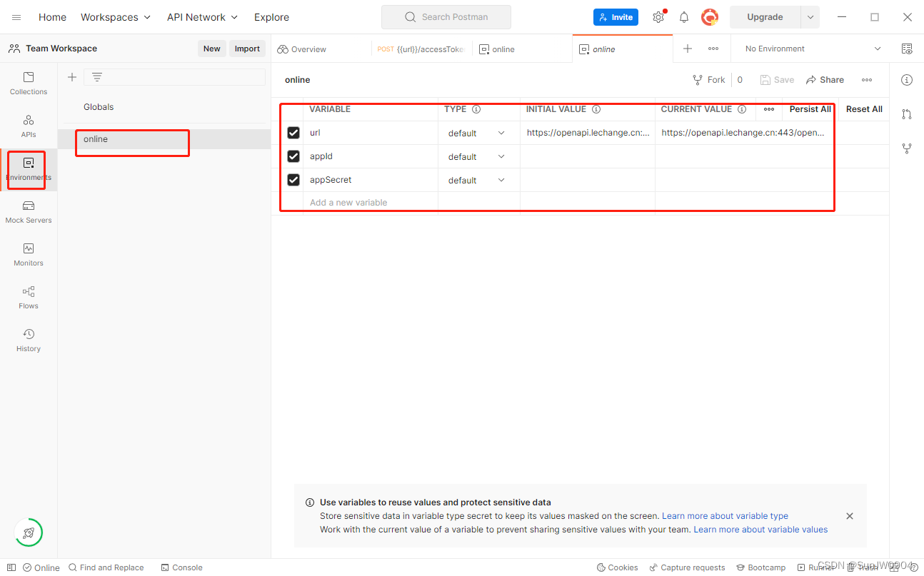924x576 pixels.
Task: Open Find and Replace in status bar
Action: pyautogui.click(x=106, y=567)
